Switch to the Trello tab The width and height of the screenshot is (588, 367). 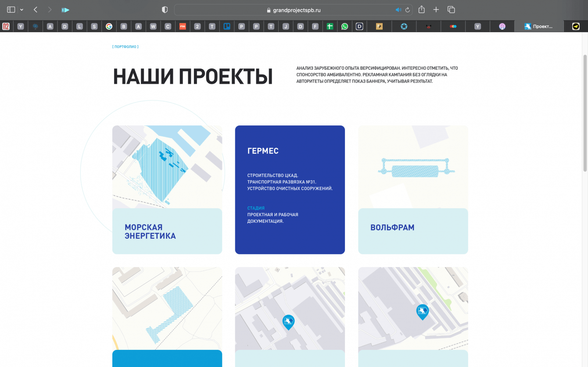[x=227, y=26]
